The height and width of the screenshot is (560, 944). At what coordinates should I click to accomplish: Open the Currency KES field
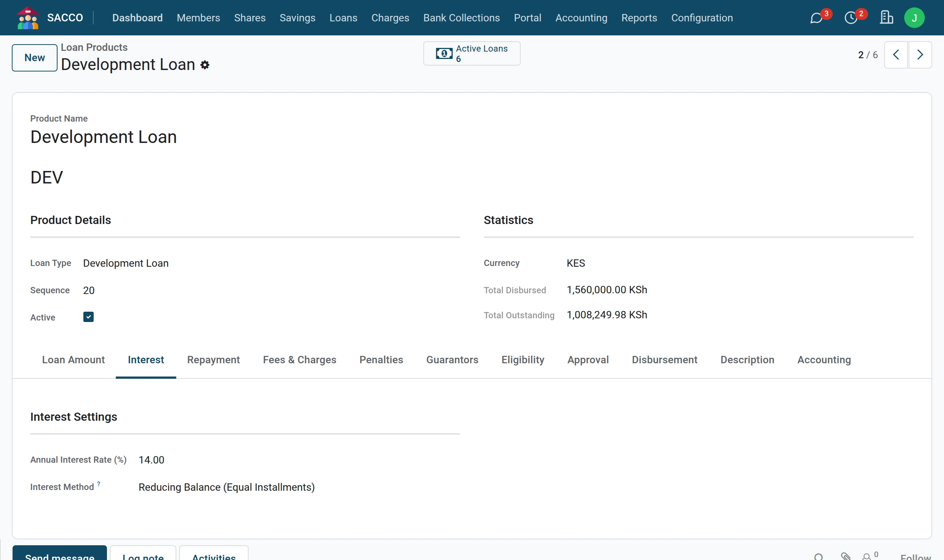tap(576, 263)
